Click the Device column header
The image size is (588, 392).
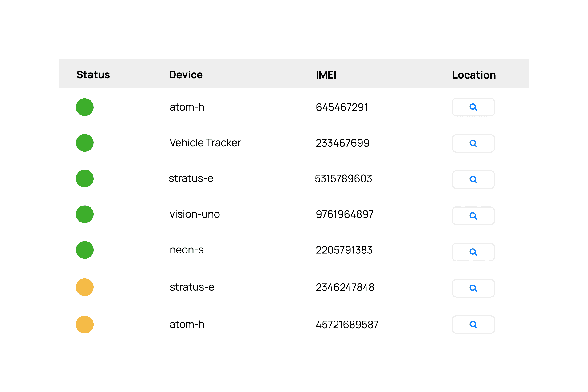coord(186,75)
